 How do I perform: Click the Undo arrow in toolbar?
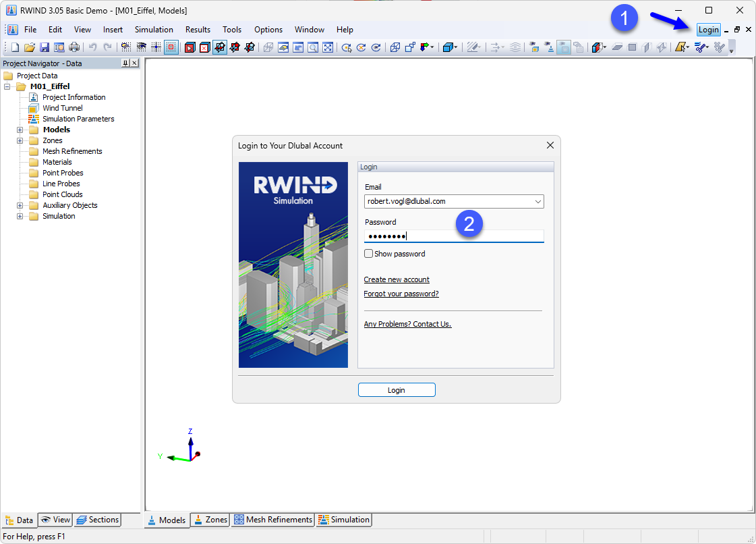(92, 47)
